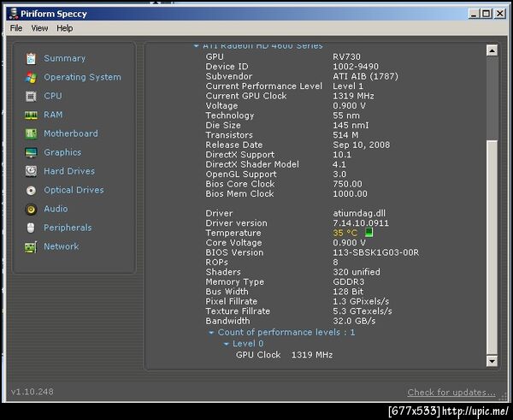Click the Audio speaker icon
The width and height of the screenshot is (513, 420).
coord(31,210)
